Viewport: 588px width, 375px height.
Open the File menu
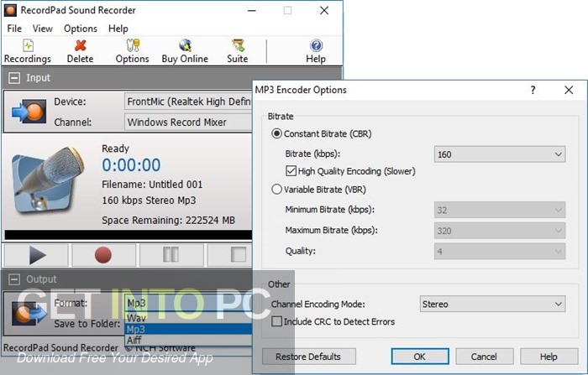[x=14, y=29]
